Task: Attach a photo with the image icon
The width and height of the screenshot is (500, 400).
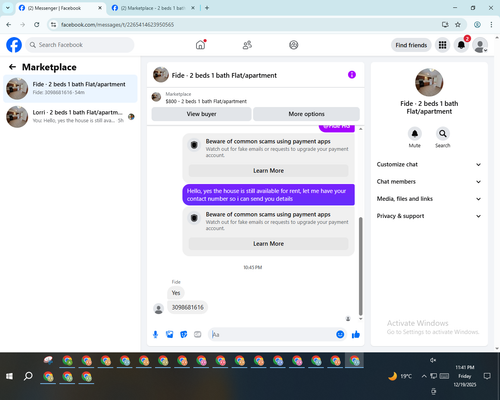Action: [x=170, y=334]
